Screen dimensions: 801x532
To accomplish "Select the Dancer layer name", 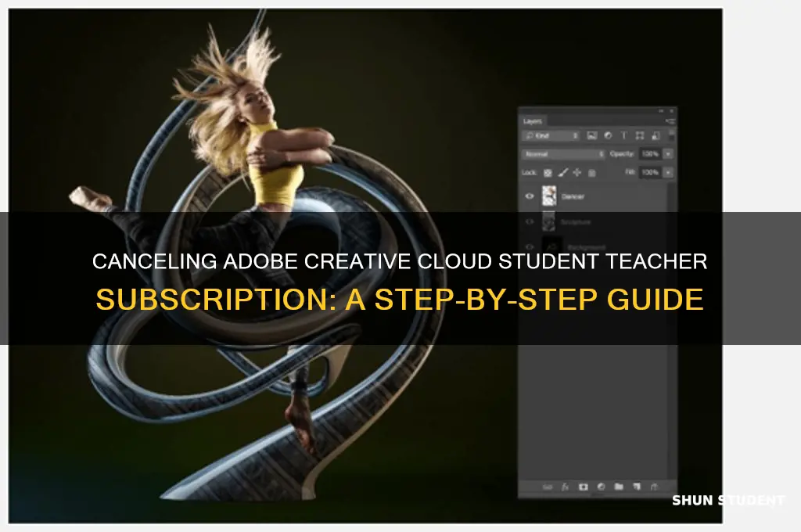I will (x=573, y=196).
